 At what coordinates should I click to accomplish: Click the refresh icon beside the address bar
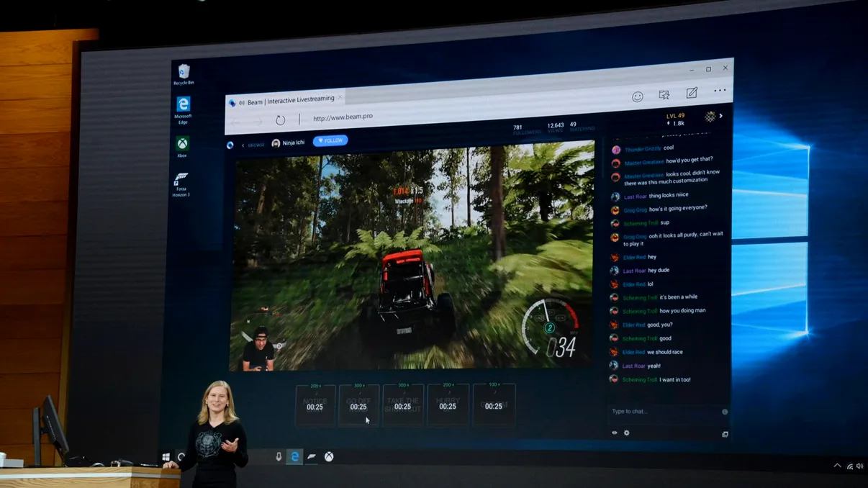click(280, 119)
